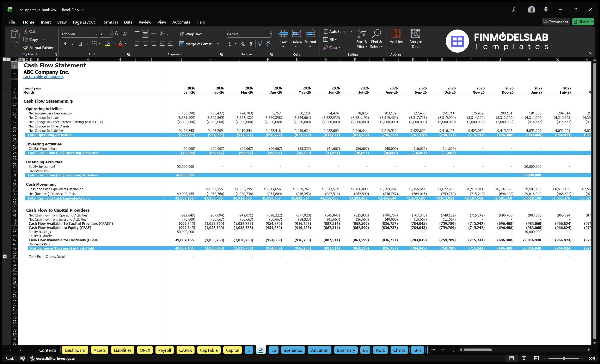The image size is (600, 364).
Task: Toggle underline formatting
Action: pyautogui.click(x=80, y=44)
